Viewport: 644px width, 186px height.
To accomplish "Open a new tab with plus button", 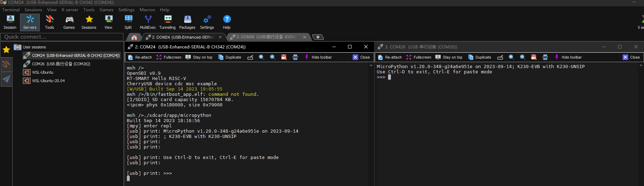I will click(x=318, y=37).
